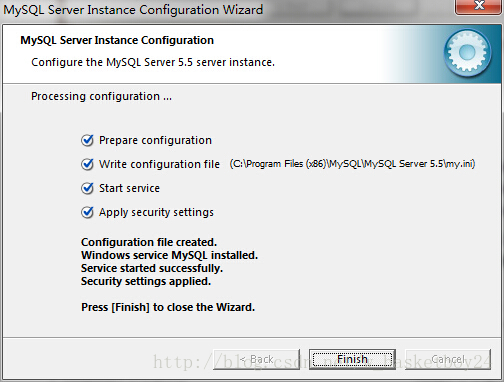This screenshot has width=504, height=382.
Task: Click the 'Service started successfully' message
Action: point(152,268)
